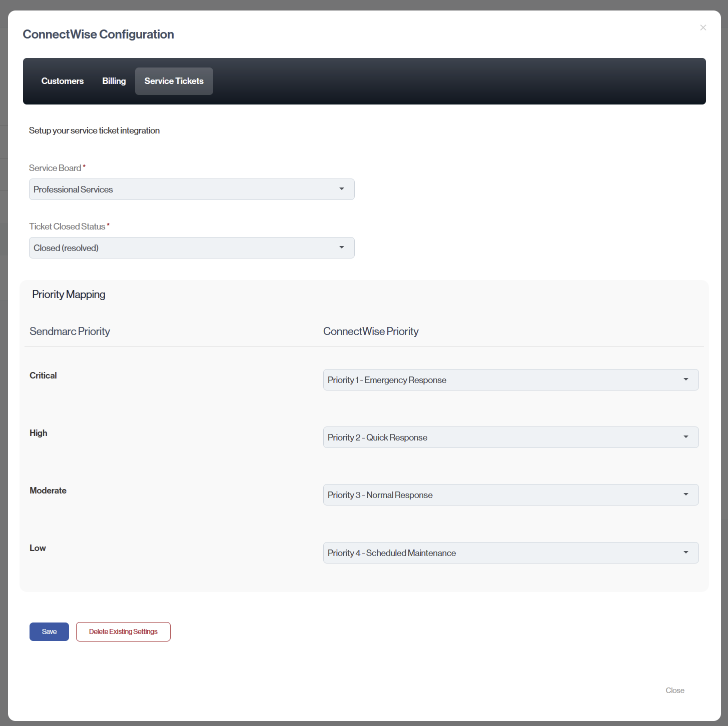The height and width of the screenshot is (726, 728).
Task: Open the Moderate priority mapping dropdown
Action: coord(511,495)
